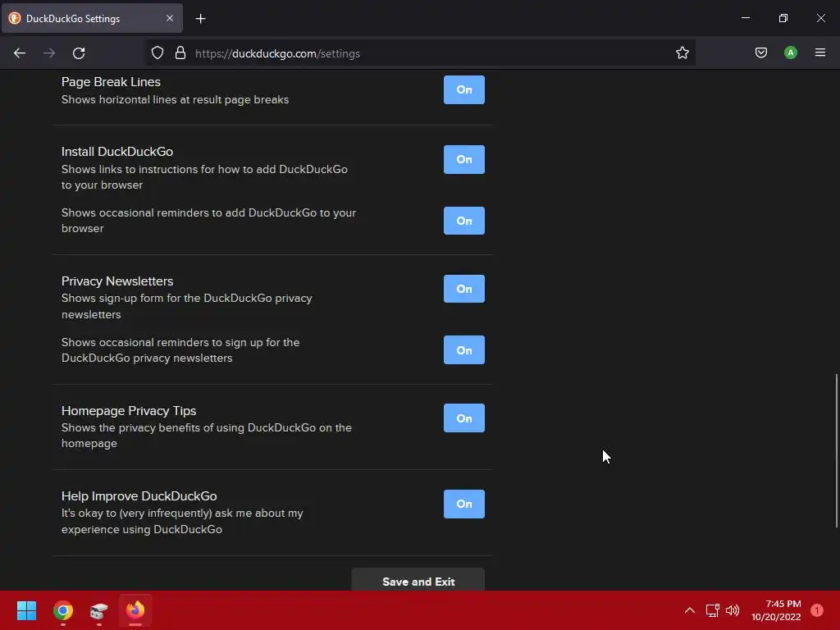Disable reminders to add DuckDuckGo to browser
The width and height of the screenshot is (840, 630).
pyautogui.click(x=464, y=221)
